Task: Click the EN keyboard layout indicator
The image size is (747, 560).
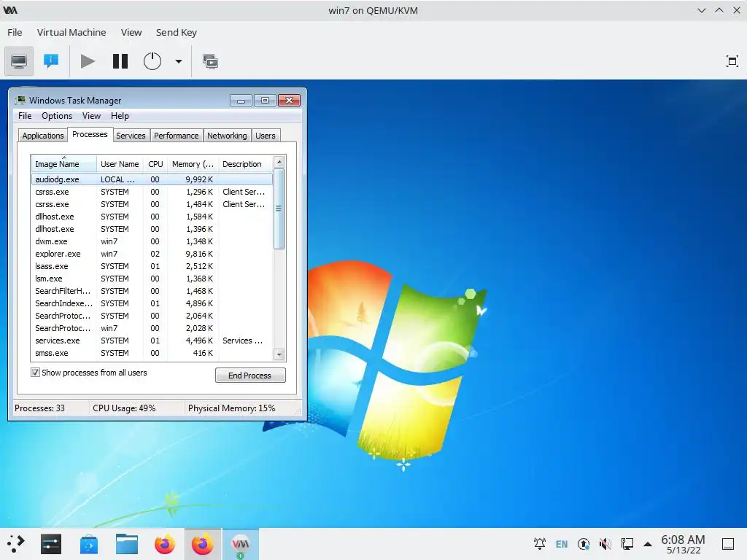Action: tap(562, 544)
